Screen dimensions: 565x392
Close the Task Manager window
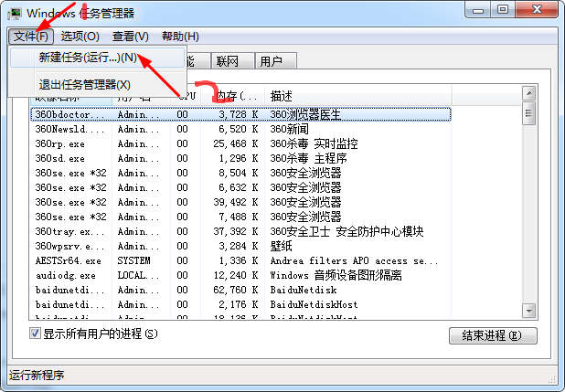(x=537, y=10)
